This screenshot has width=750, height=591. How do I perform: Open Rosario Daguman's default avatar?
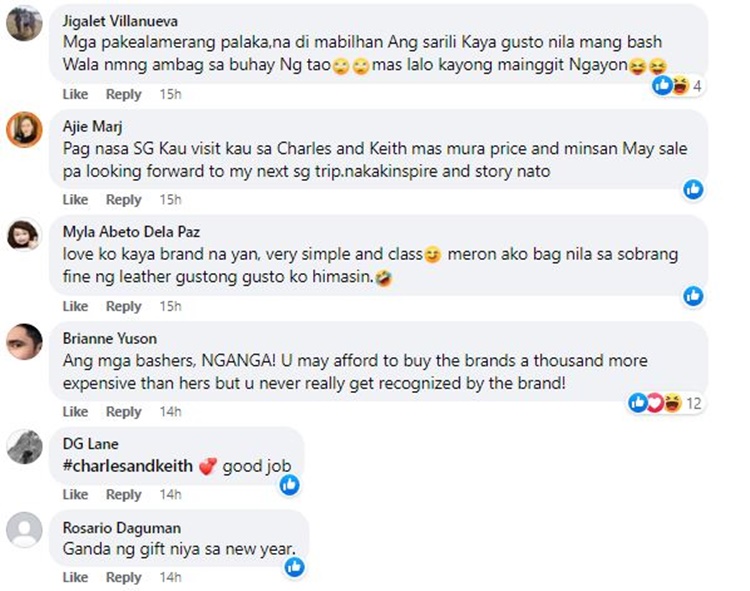(24, 530)
